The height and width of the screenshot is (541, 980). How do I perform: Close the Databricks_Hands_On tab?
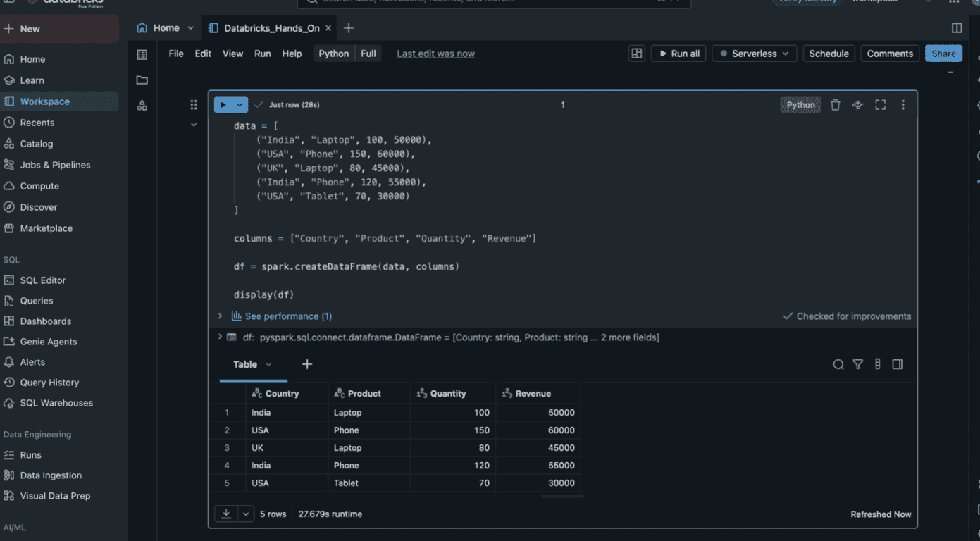tap(328, 28)
